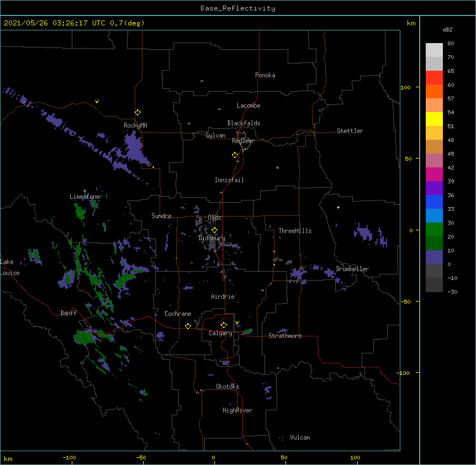Click the Sundre town label

tap(161, 216)
